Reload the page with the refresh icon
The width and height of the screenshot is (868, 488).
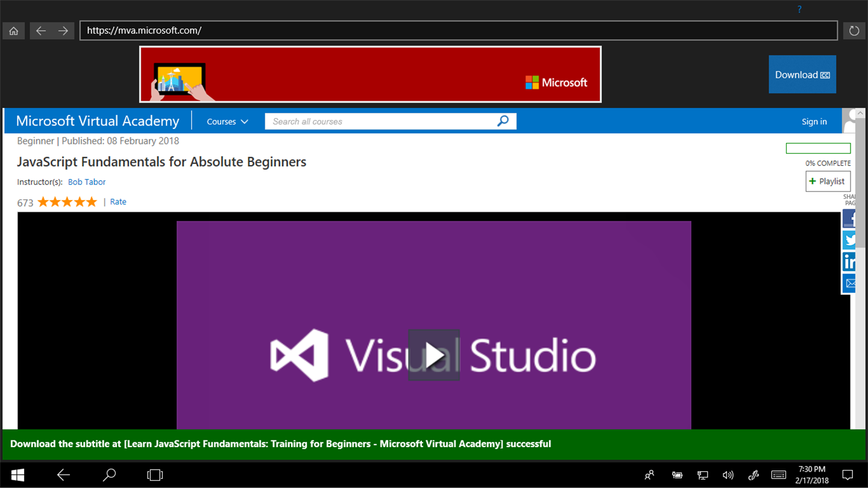[854, 31]
